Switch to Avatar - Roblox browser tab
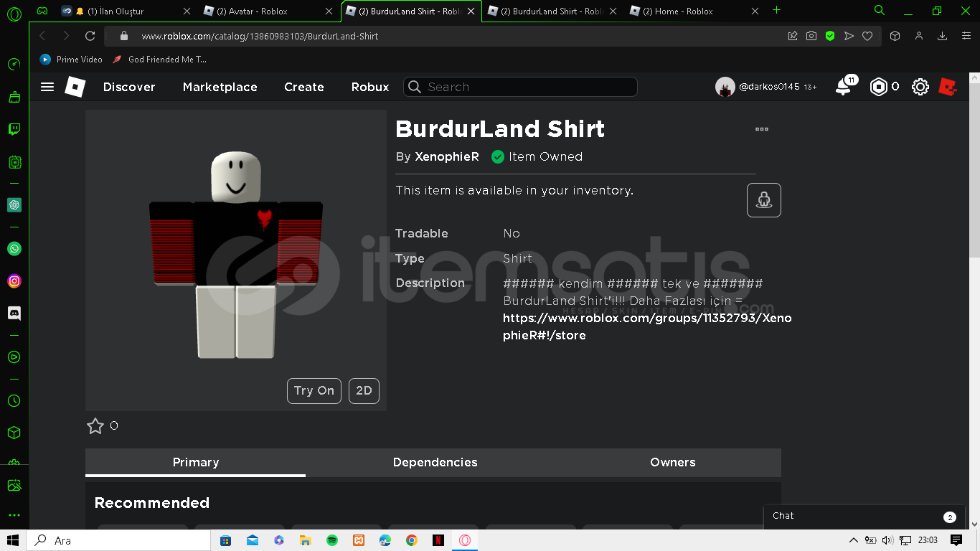The image size is (980, 551). [267, 11]
